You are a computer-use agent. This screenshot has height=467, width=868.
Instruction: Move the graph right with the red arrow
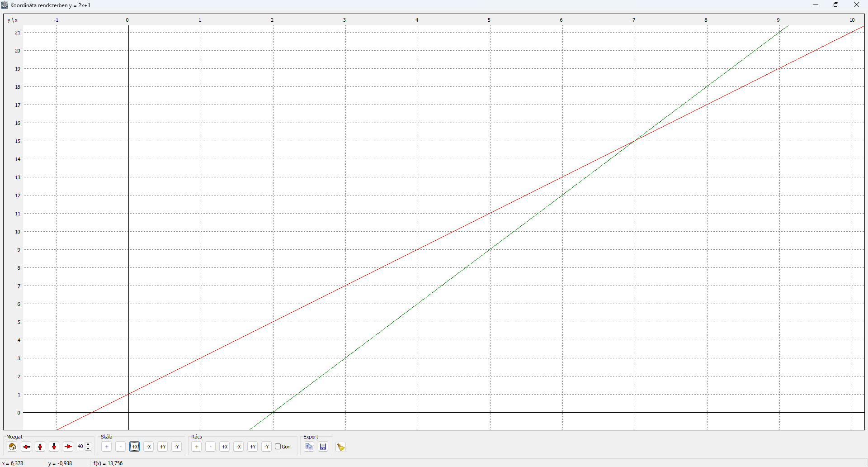pos(68,447)
